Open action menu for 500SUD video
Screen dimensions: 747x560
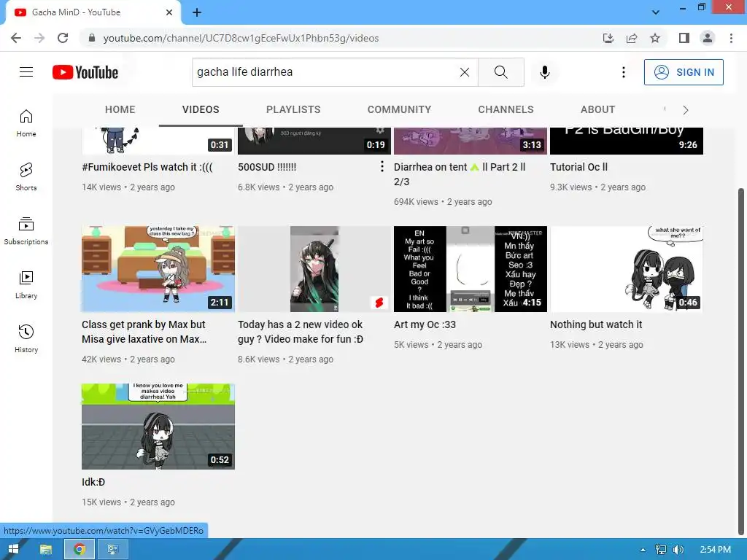[x=382, y=166]
